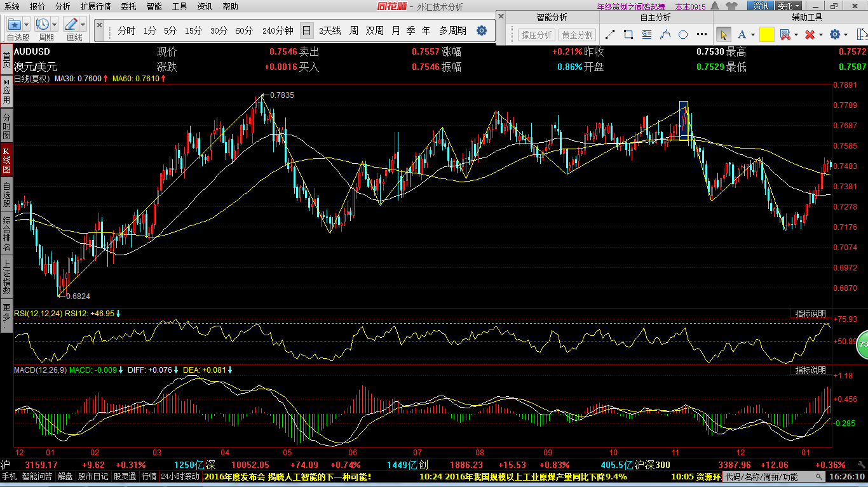
Task: Expand the font A dropdown arrow
Action: 752,35
